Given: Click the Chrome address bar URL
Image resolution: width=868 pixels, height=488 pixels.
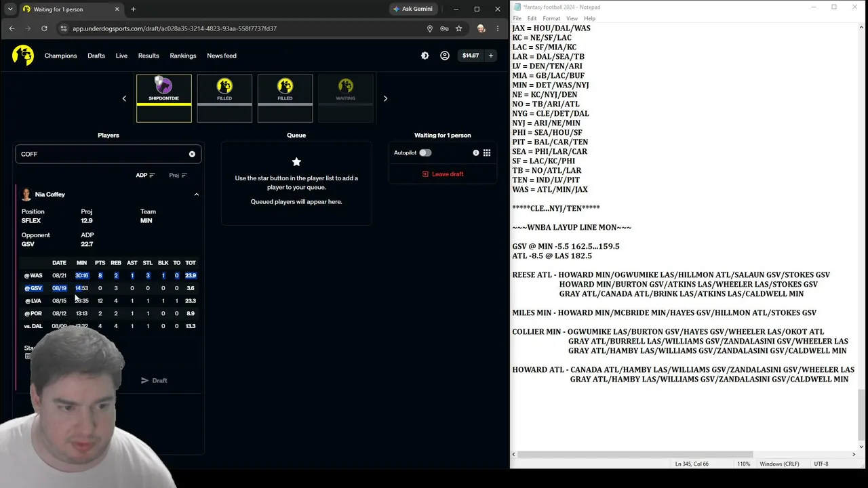Looking at the screenshot, I should click(175, 28).
